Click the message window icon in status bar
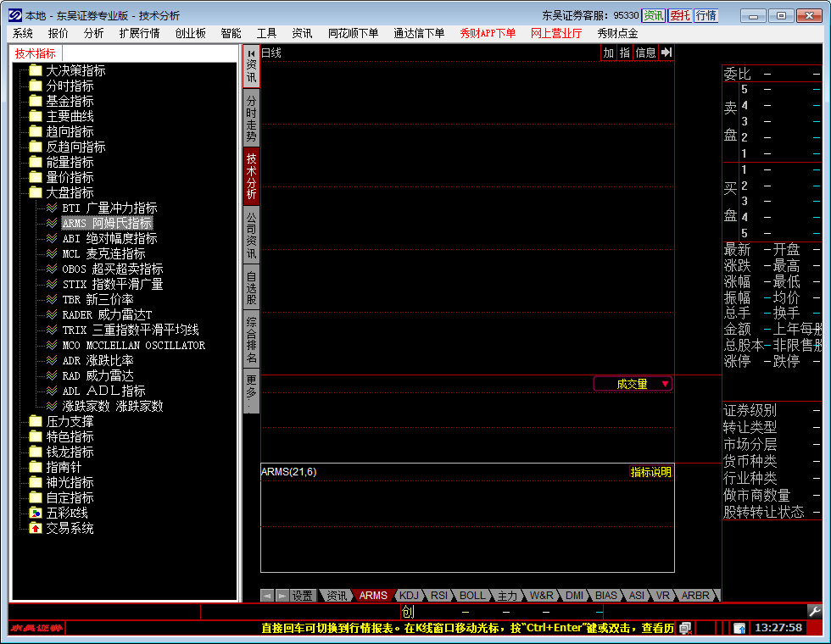The image size is (831, 644). (x=685, y=628)
